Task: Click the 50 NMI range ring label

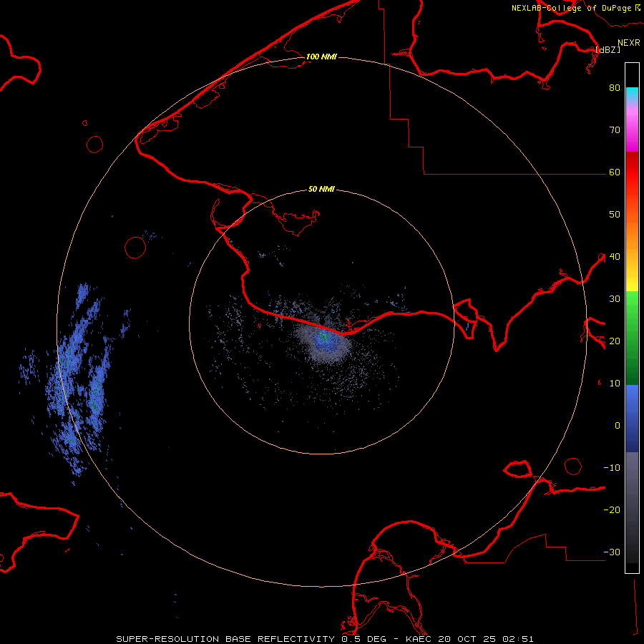Action: [321, 190]
